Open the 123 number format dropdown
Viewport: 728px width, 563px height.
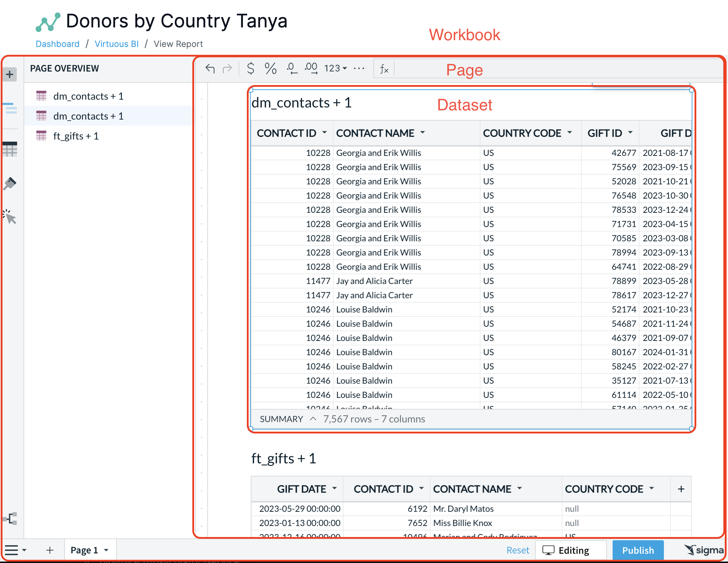tap(335, 68)
